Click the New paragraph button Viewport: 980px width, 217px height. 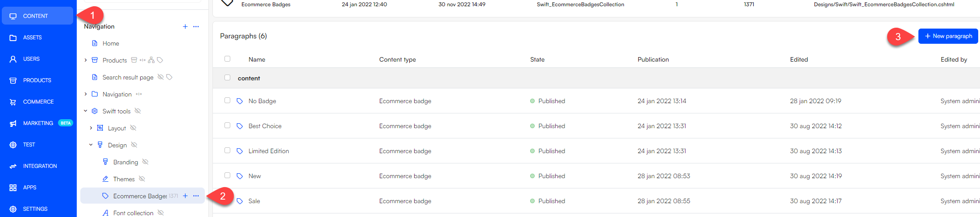948,36
